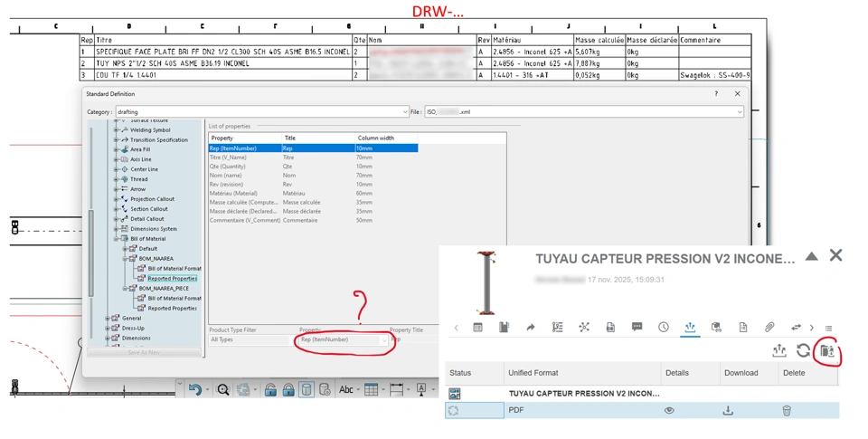Select Bill of Material Format under BOM_NAAREA
Viewport: 868px width, 439px height.
point(175,268)
